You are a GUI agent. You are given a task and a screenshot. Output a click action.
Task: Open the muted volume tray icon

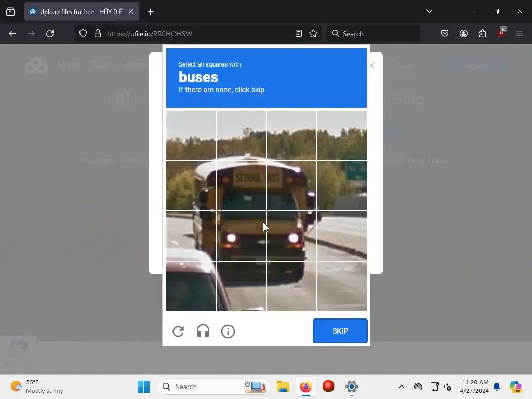coord(448,387)
